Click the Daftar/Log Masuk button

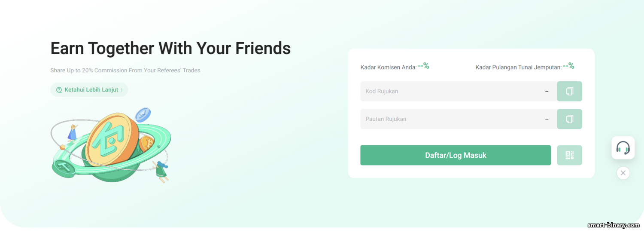pyautogui.click(x=456, y=155)
